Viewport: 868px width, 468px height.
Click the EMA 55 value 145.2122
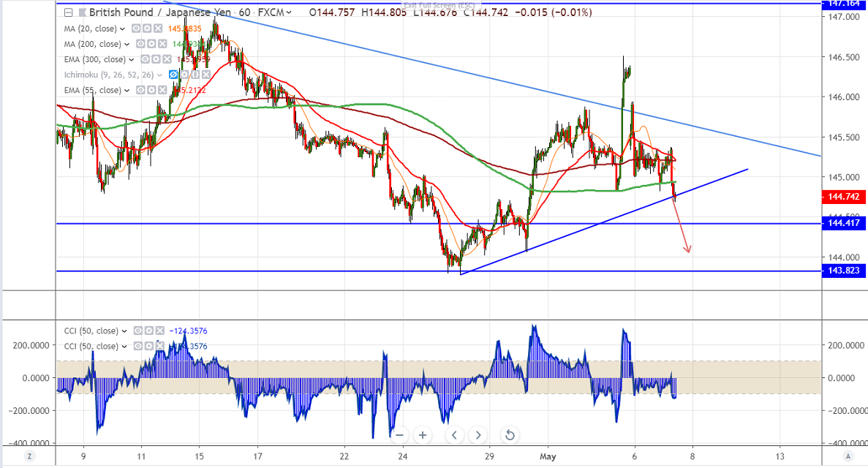click(189, 90)
